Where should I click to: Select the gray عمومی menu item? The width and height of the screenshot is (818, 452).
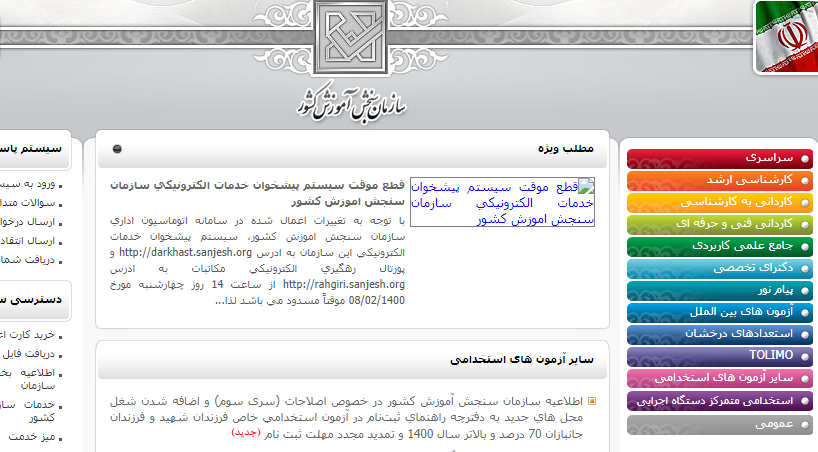[720, 424]
